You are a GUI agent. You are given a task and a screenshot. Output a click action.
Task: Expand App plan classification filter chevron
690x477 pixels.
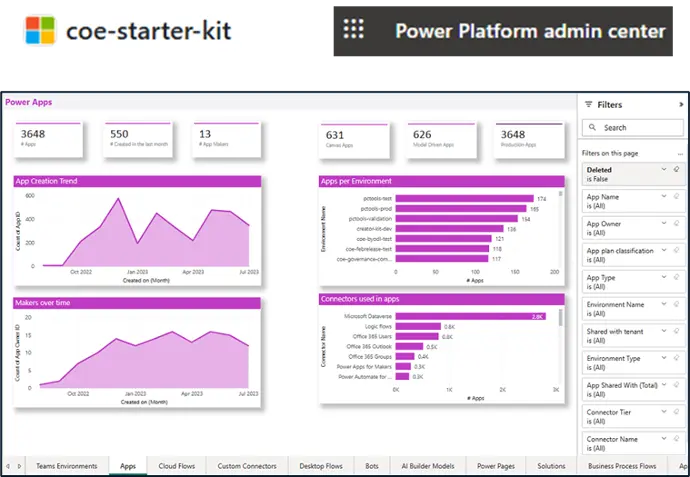point(664,250)
